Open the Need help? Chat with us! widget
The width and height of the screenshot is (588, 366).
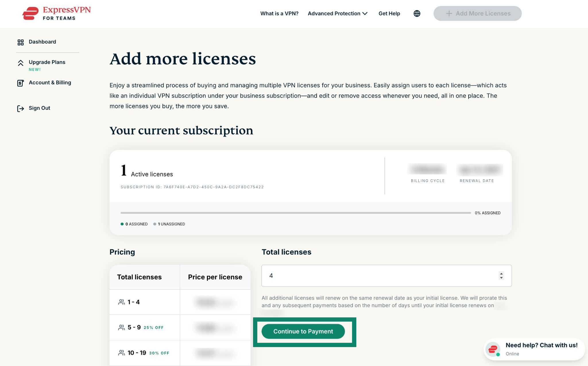point(534,349)
